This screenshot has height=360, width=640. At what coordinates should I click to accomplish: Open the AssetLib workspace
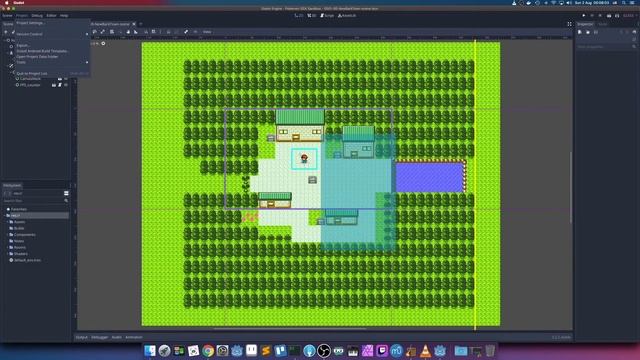[347, 16]
